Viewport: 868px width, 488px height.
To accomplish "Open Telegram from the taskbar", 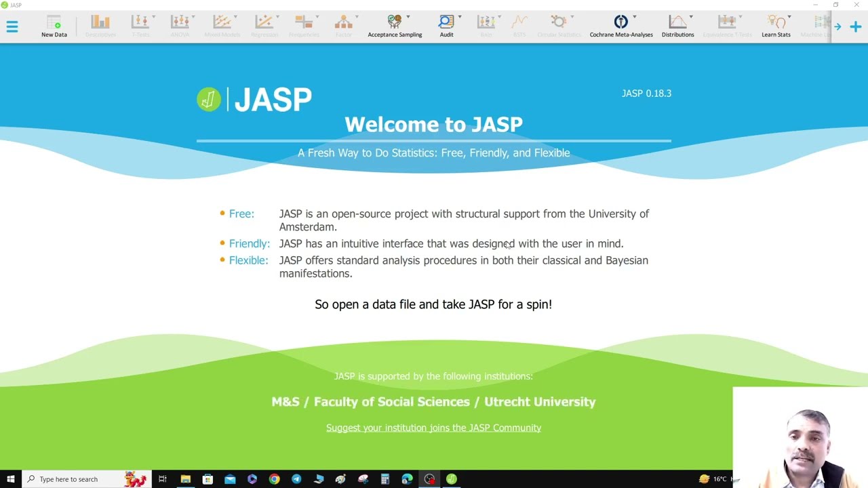I will click(x=296, y=479).
